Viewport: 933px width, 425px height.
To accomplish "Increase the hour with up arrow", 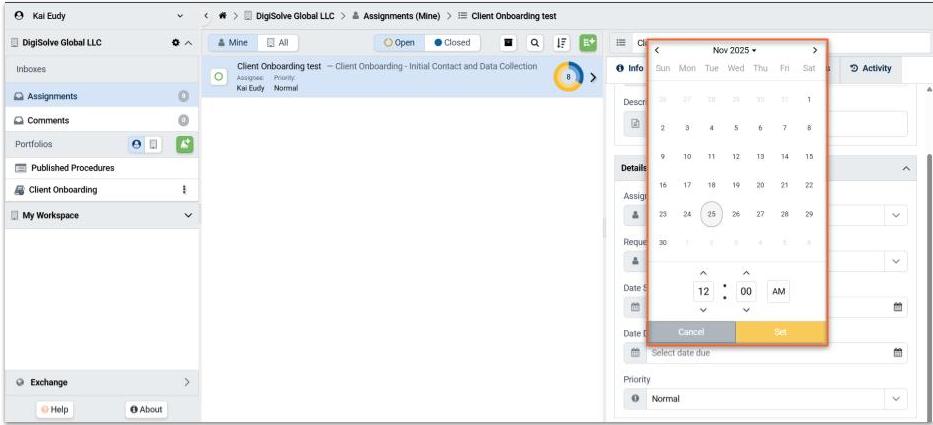I will click(x=703, y=273).
